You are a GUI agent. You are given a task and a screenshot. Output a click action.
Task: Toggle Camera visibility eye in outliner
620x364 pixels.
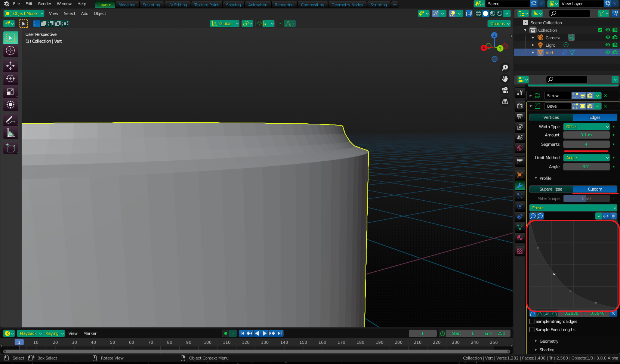(x=608, y=37)
